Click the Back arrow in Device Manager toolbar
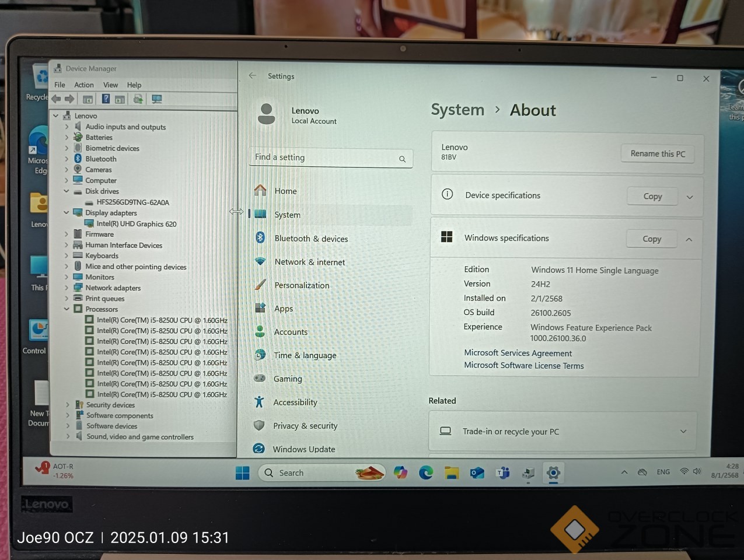This screenshot has width=744, height=560. tap(57, 99)
